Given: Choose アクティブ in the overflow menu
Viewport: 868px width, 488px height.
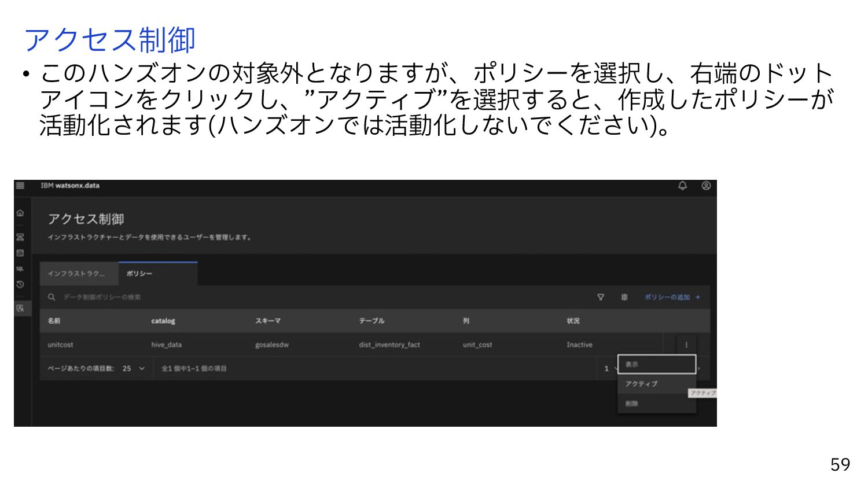Looking at the screenshot, I should point(657,384).
